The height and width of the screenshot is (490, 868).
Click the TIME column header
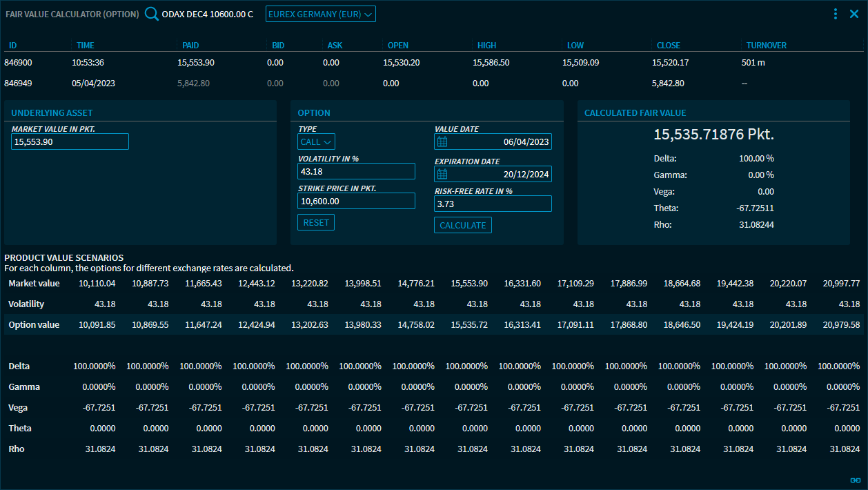[85, 46]
